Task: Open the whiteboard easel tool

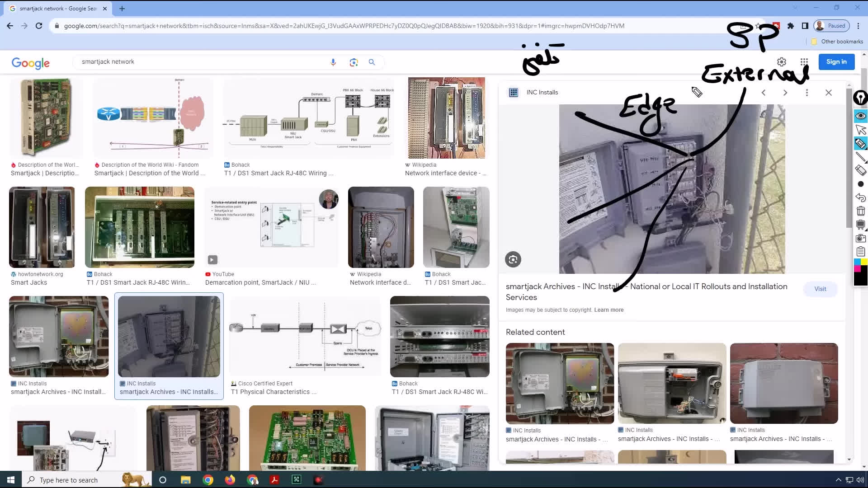Action: [x=860, y=225]
